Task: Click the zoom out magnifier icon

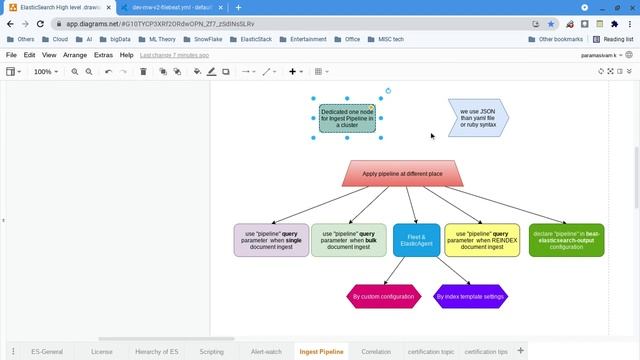Action: coord(89,72)
